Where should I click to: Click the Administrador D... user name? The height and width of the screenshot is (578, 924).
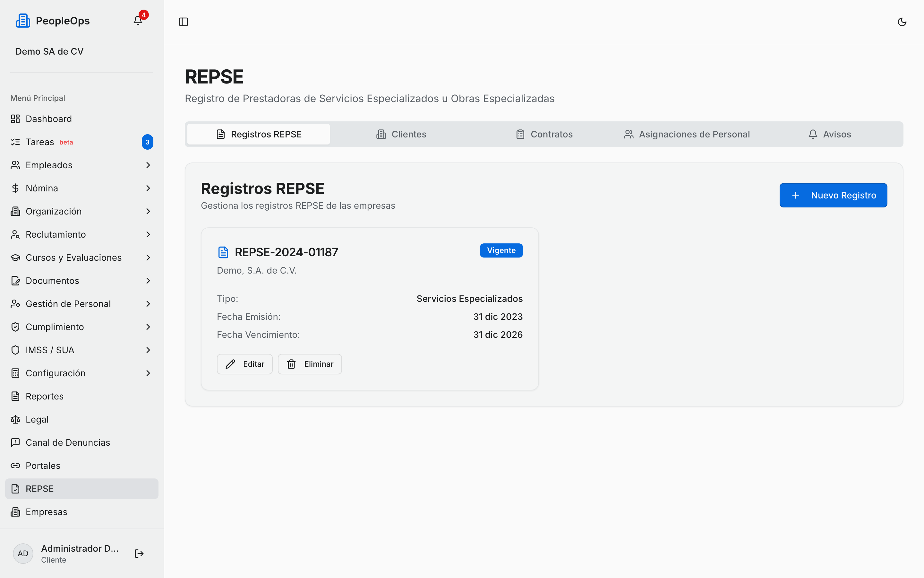pos(80,548)
